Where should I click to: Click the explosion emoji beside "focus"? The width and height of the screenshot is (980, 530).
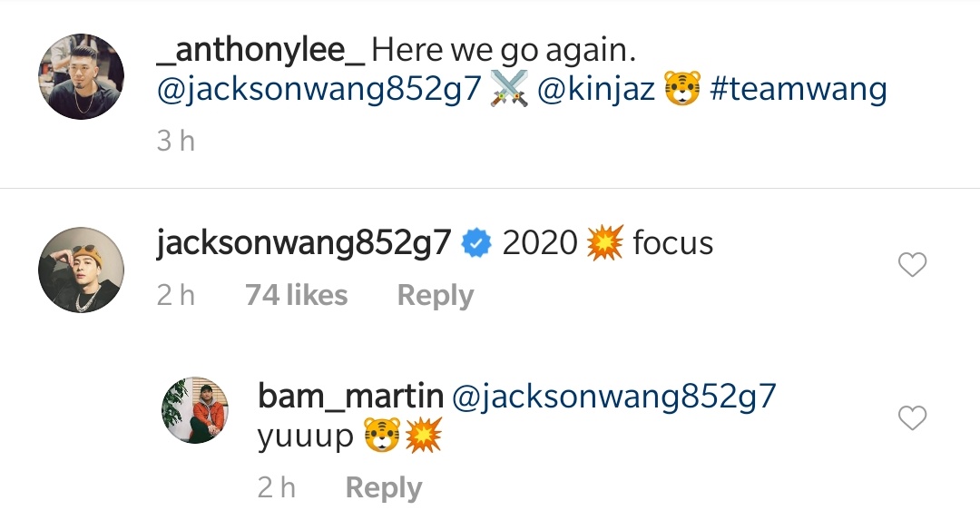604,242
